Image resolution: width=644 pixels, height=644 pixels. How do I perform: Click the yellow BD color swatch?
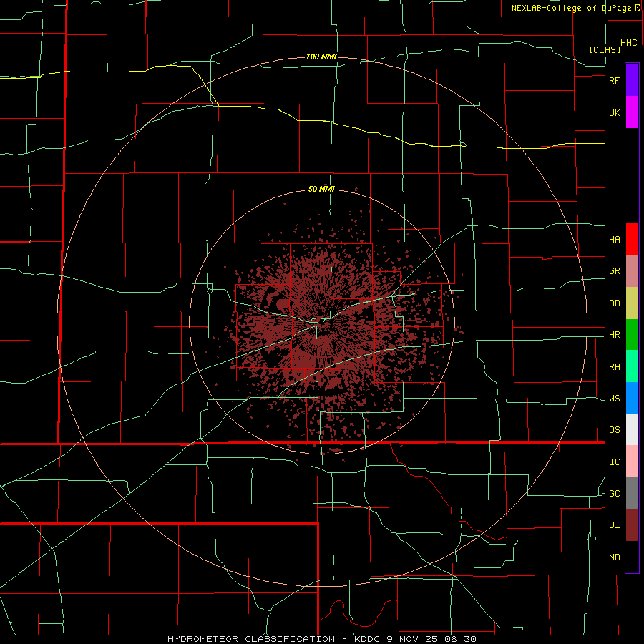[632, 303]
